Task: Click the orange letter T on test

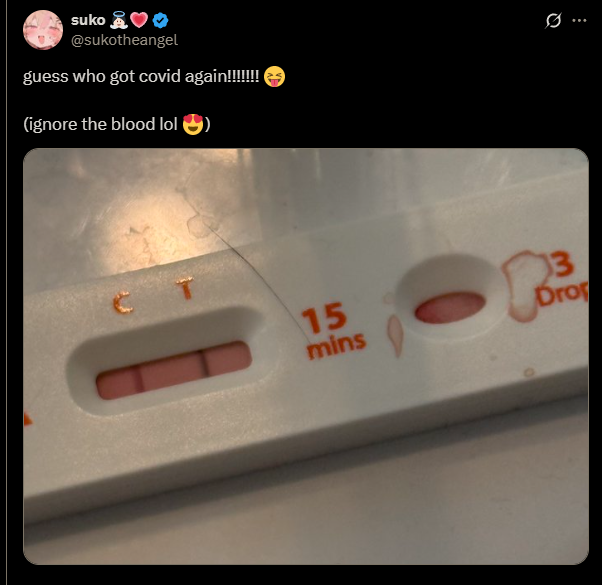Action: [x=186, y=288]
